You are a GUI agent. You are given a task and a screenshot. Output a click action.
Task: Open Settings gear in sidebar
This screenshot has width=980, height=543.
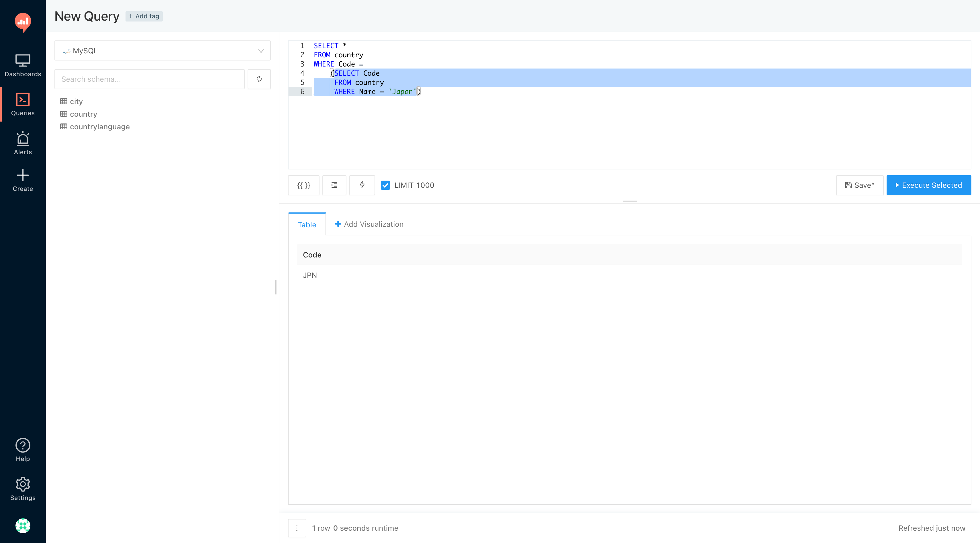click(x=23, y=489)
